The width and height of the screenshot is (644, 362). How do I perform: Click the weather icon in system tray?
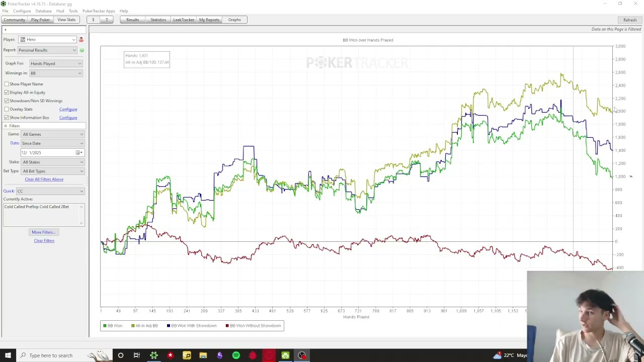[x=498, y=355]
